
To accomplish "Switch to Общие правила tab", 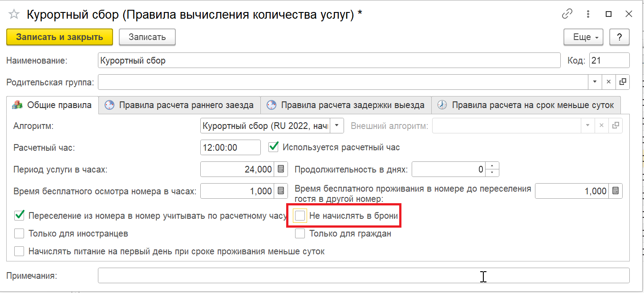I will coord(53,105).
